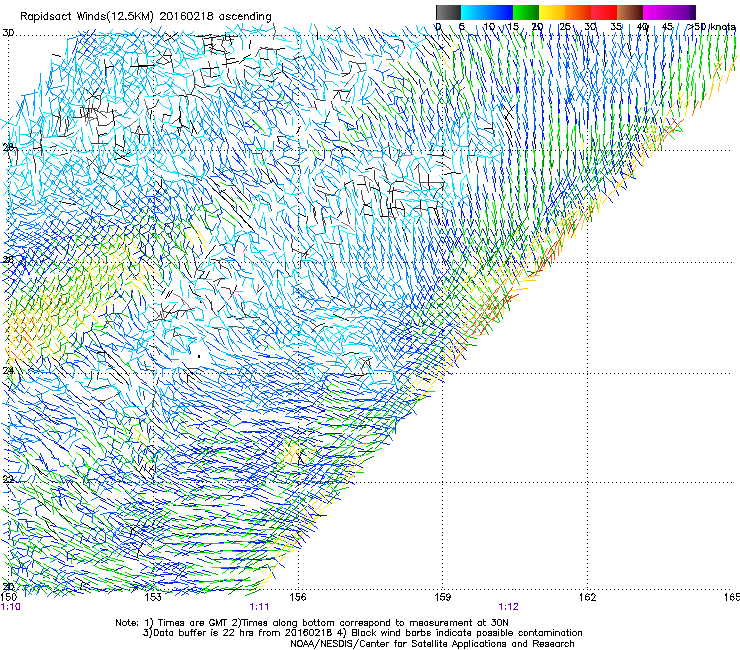Click the green 15-20 knots legend swatch
The image size is (740, 650).
click(526, 12)
